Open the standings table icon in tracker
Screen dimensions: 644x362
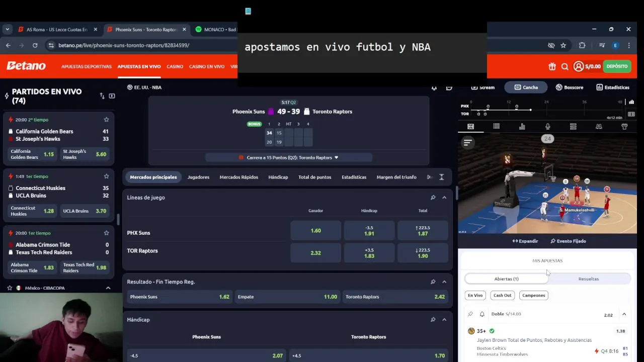pos(573,127)
